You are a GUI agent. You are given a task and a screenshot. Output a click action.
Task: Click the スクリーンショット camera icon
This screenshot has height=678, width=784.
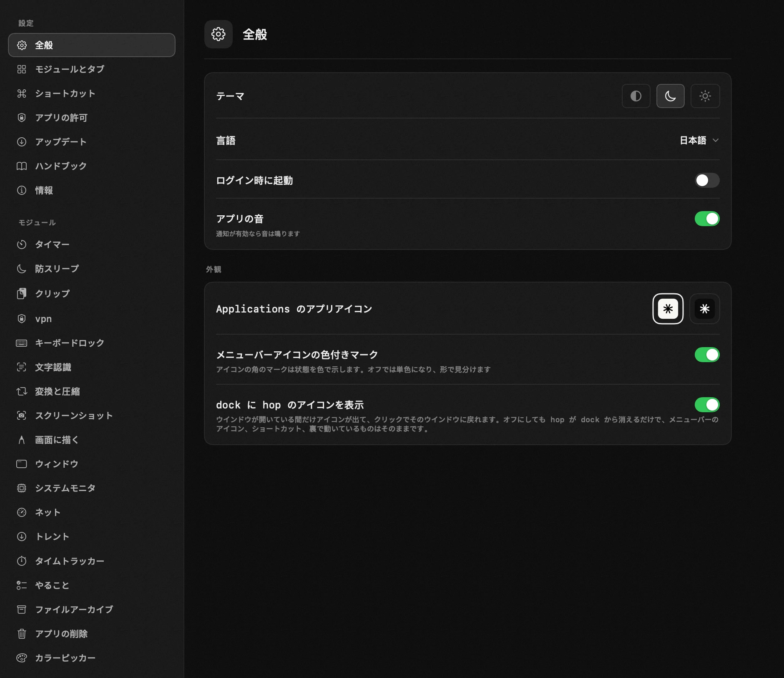point(22,416)
